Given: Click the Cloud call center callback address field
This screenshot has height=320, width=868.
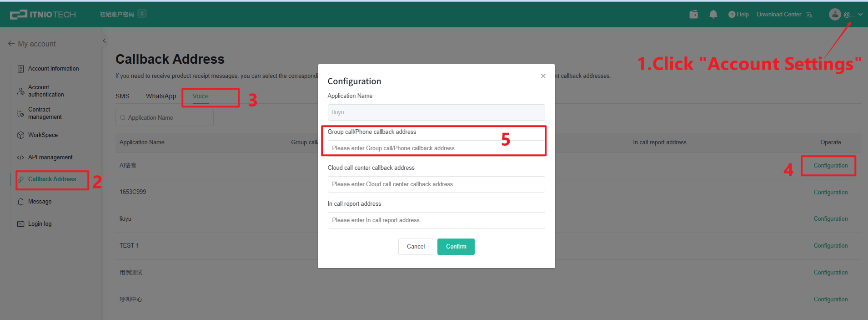Looking at the screenshot, I should click(436, 184).
